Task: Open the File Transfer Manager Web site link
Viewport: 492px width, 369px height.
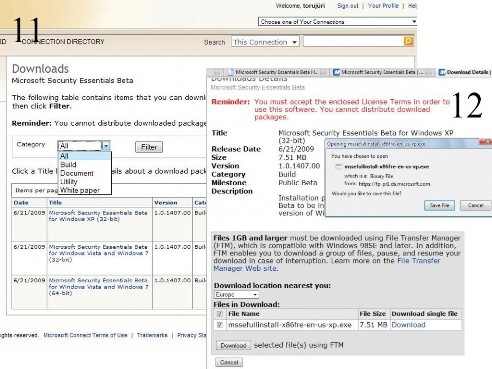Action: pyautogui.click(x=327, y=264)
